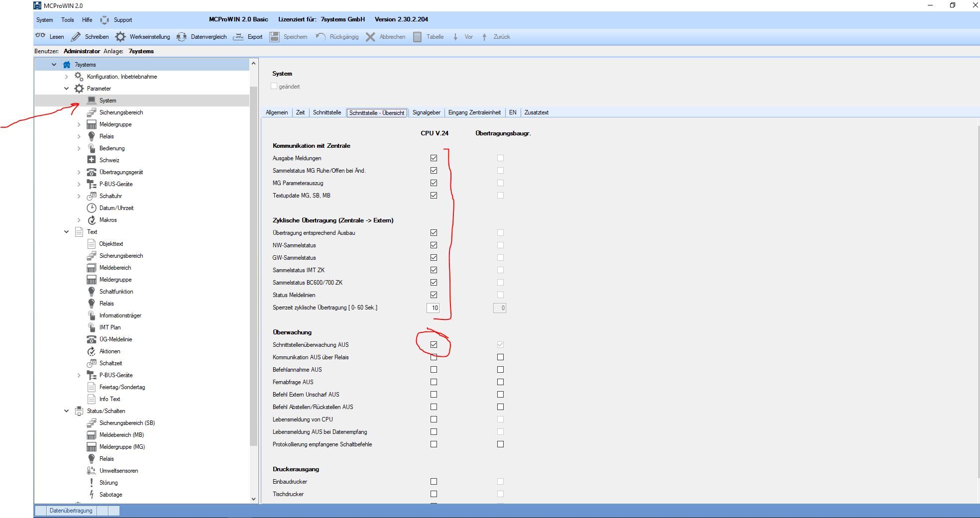Select the Schweiz cross icon
The height and width of the screenshot is (518, 980).
tap(92, 160)
